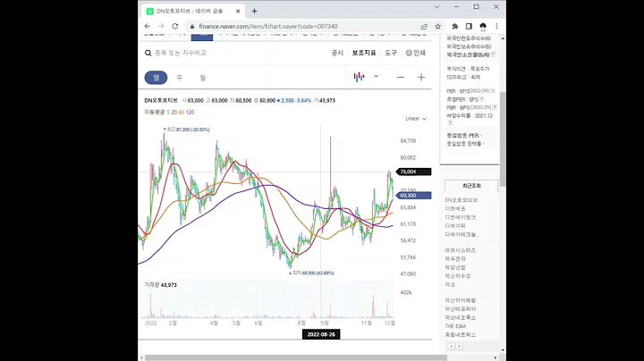Expand the 외국인소진율 info arrow
The image size is (644, 361).
493,55
